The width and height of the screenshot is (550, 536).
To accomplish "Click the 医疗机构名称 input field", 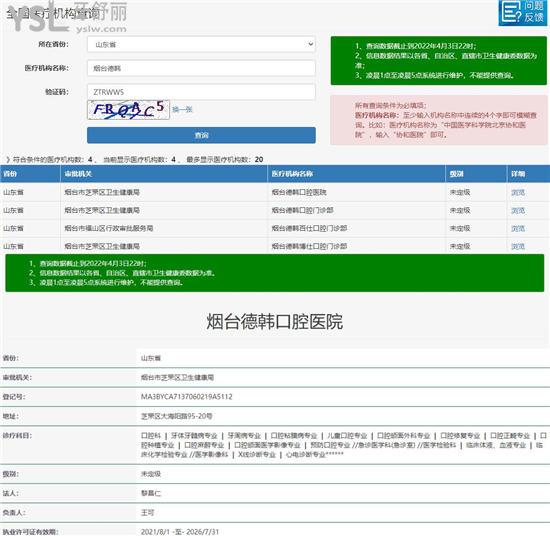I will pos(201,68).
